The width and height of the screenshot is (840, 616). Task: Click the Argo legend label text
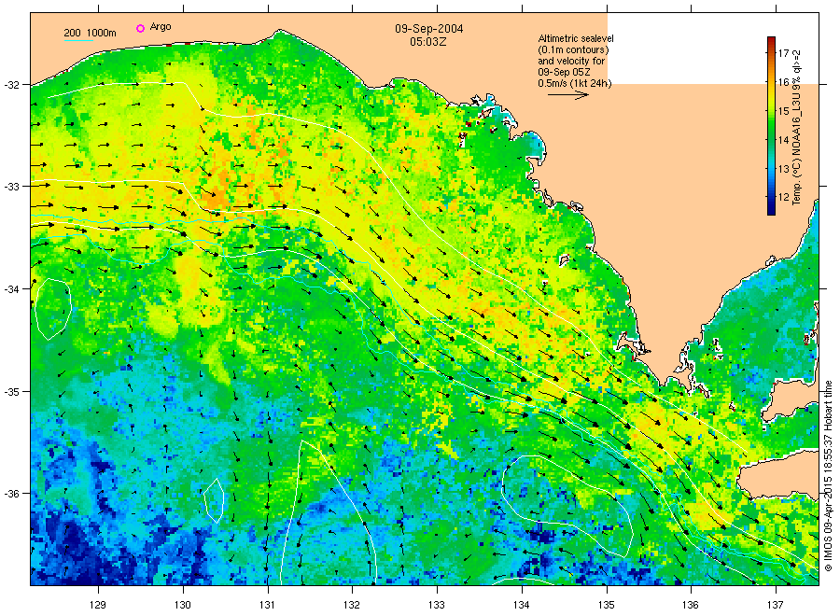point(161,27)
